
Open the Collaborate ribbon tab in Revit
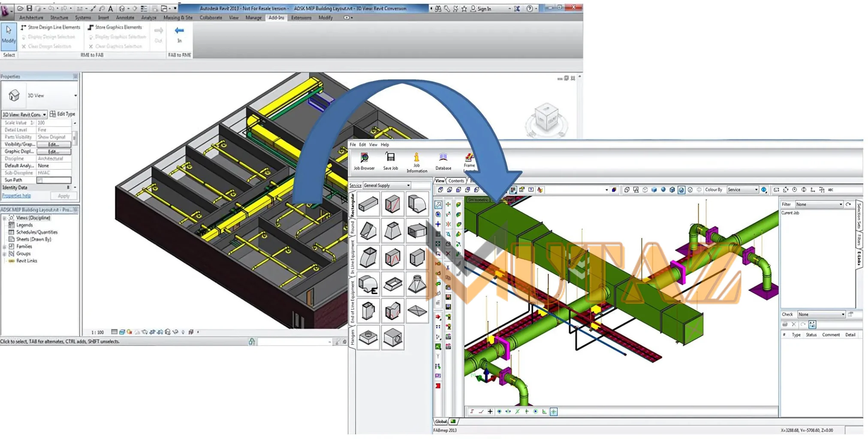click(211, 18)
